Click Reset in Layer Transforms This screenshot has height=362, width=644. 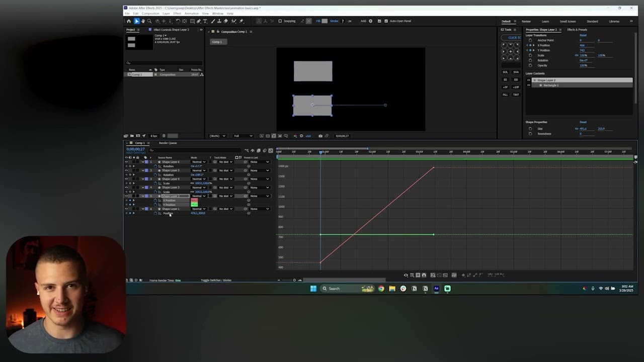(x=583, y=35)
